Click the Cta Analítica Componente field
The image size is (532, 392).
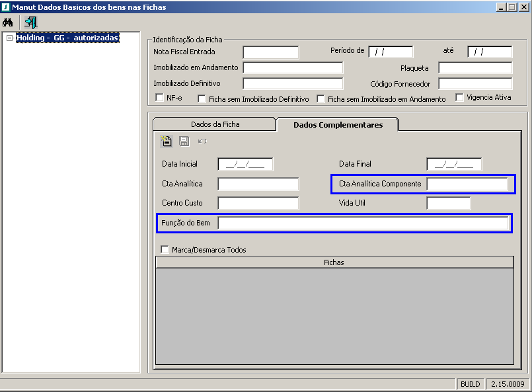(467, 184)
